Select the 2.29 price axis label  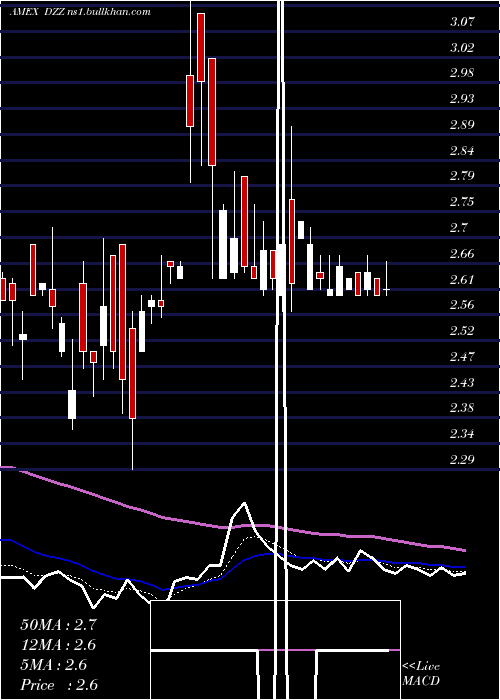(462, 460)
